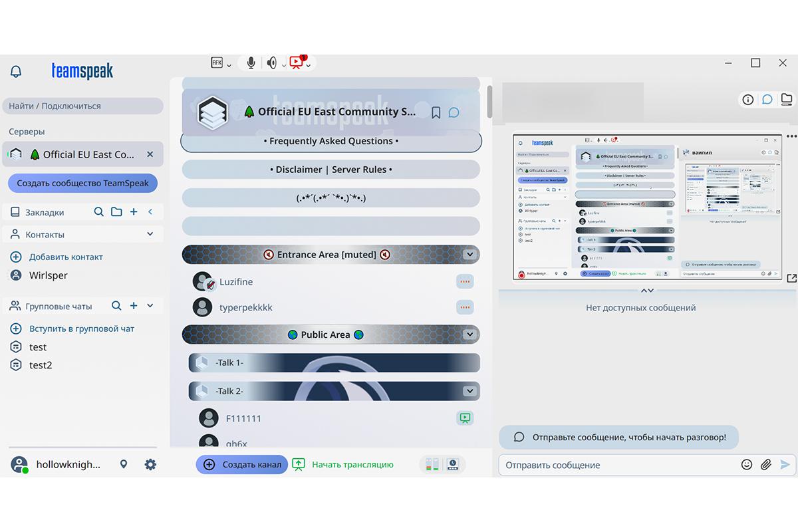Open the test group chat
The height and width of the screenshot is (532, 798).
click(x=38, y=346)
